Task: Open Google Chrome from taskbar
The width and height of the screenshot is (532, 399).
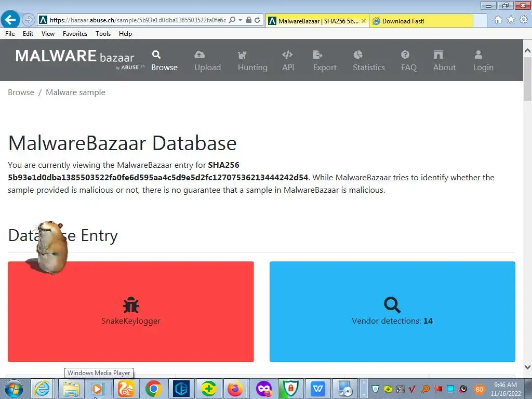Action: point(153,389)
